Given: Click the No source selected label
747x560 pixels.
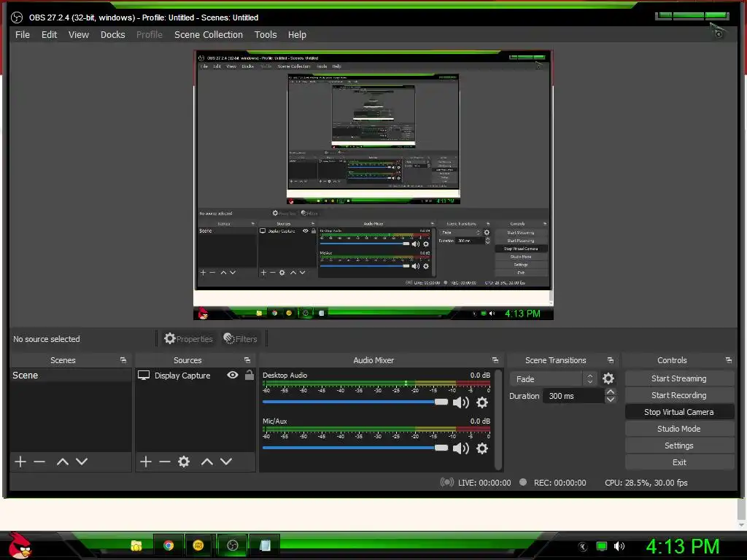Looking at the screenshot, I should 47,339.
